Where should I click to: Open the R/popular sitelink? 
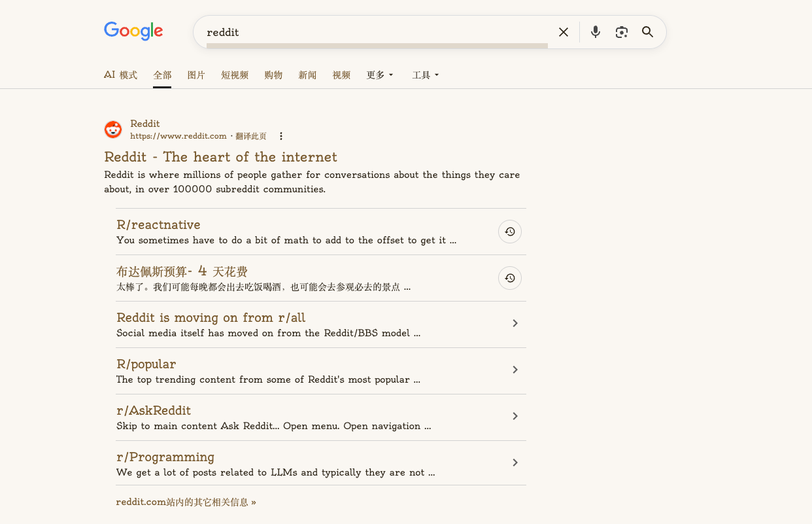click(146, 364)
